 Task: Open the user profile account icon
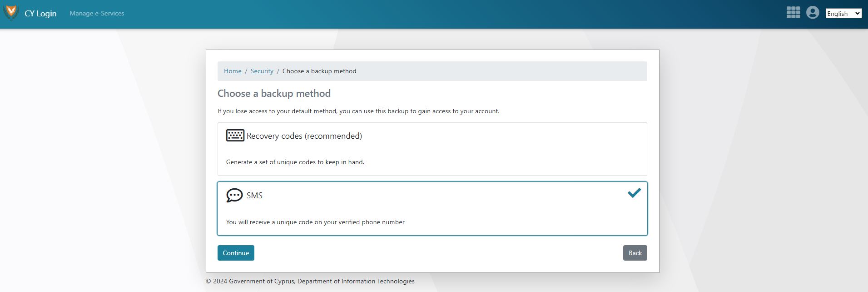(x=812, y=13)
